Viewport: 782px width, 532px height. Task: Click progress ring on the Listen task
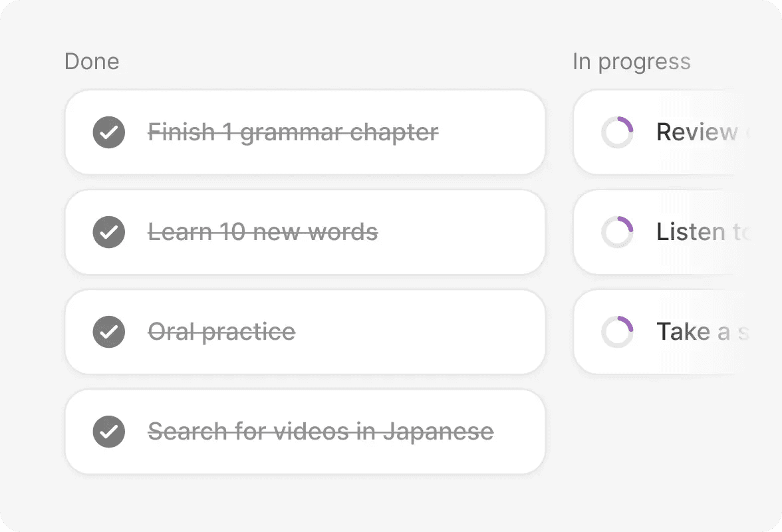pos(617,232)
